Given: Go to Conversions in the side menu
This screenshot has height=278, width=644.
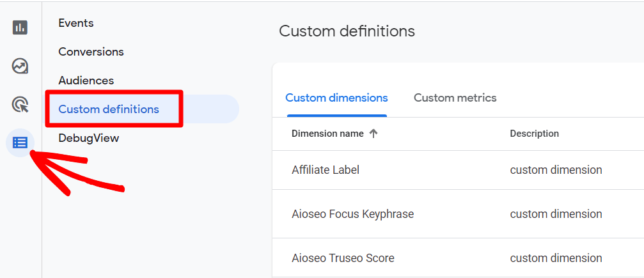Looking at the screenshot, I should pyautogui.click(x=91, y=52).
